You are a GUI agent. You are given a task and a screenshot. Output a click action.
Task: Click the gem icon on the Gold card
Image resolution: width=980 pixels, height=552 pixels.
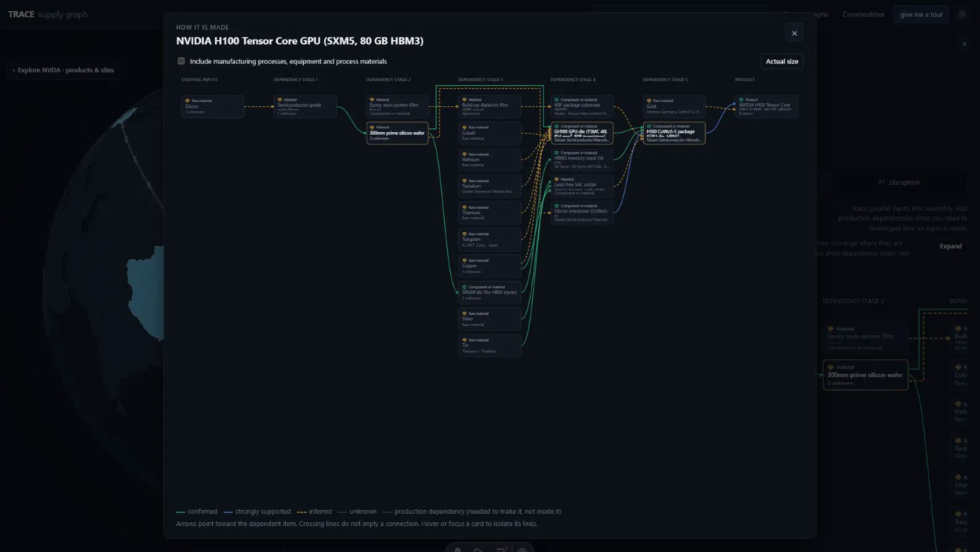coord(649,101)
